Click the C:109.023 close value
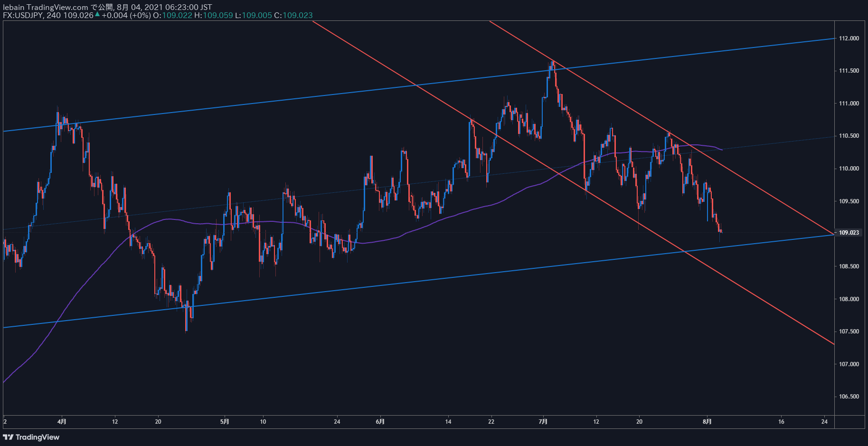 [293, 15]
